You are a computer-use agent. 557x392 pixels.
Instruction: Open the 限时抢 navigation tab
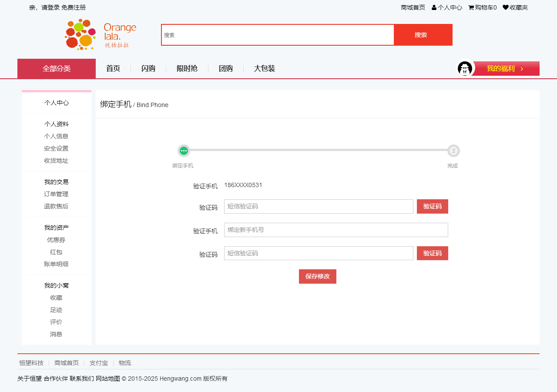187,69
